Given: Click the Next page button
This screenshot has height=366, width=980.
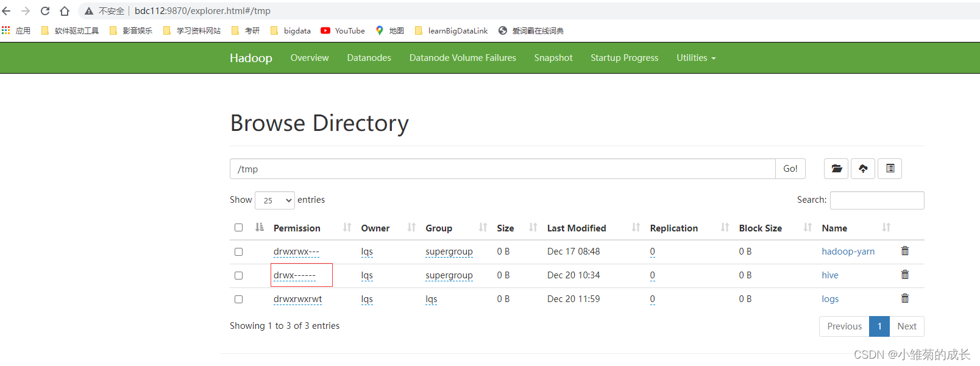Looking at the screenshot, I should tap(907, 326).
